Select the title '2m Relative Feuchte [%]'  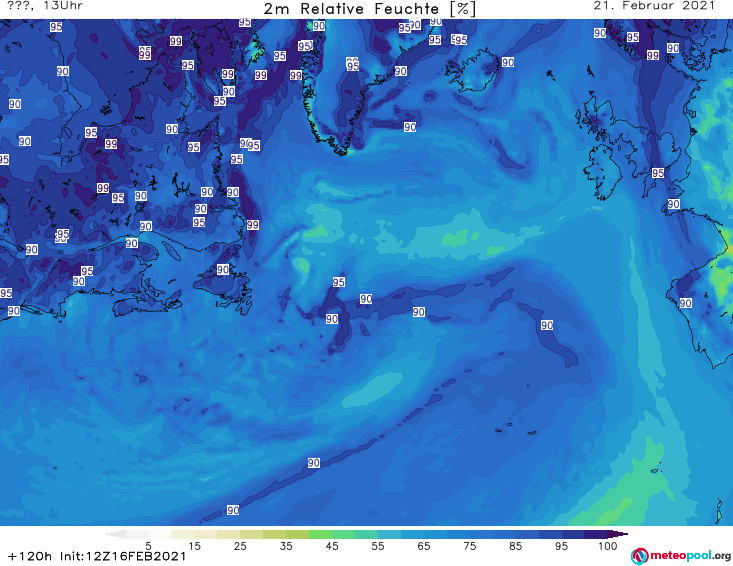click(370, 9)
